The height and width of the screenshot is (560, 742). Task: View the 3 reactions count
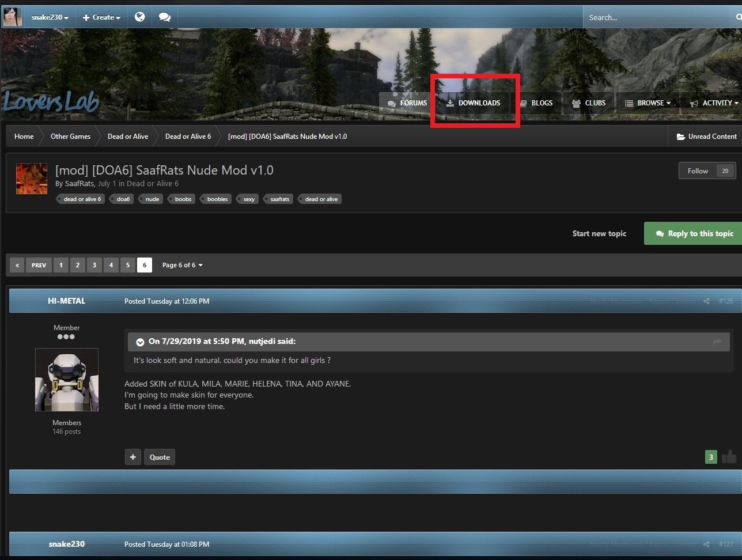tap(711, 457)
